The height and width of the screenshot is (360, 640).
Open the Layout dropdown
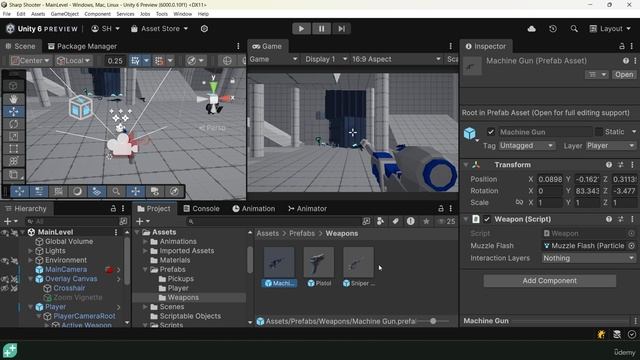[610, 29]
